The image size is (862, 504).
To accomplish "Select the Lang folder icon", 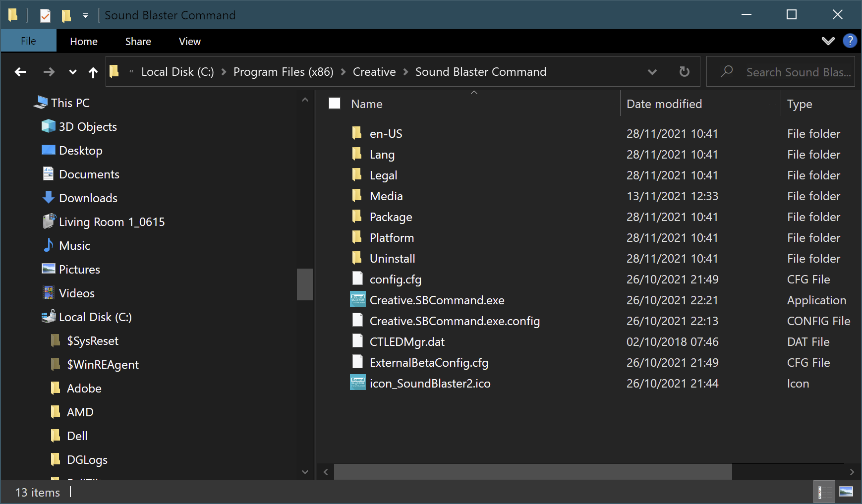I will [357, 154].
